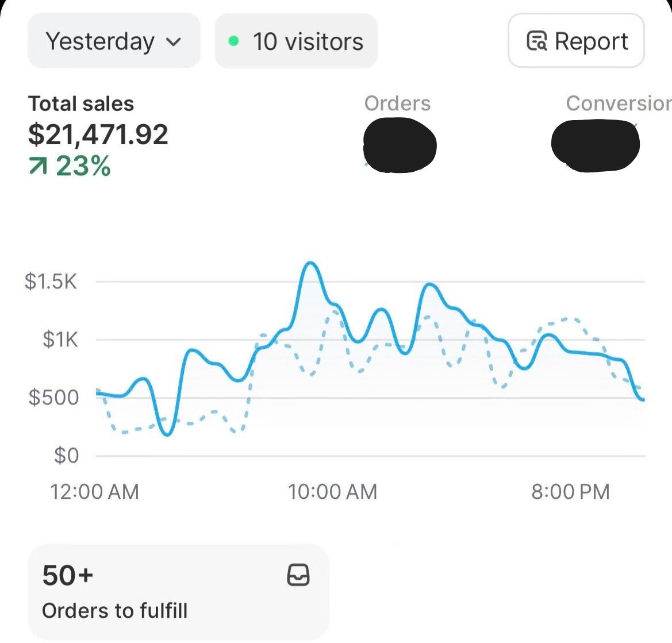Click the green live visitors dot

[x=233, y=41]
